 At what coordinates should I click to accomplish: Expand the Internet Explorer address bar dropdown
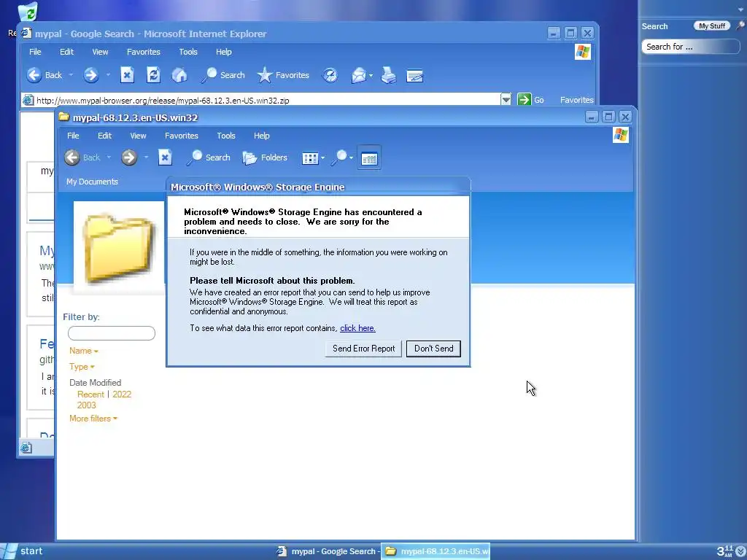click(x=506, y=99)
